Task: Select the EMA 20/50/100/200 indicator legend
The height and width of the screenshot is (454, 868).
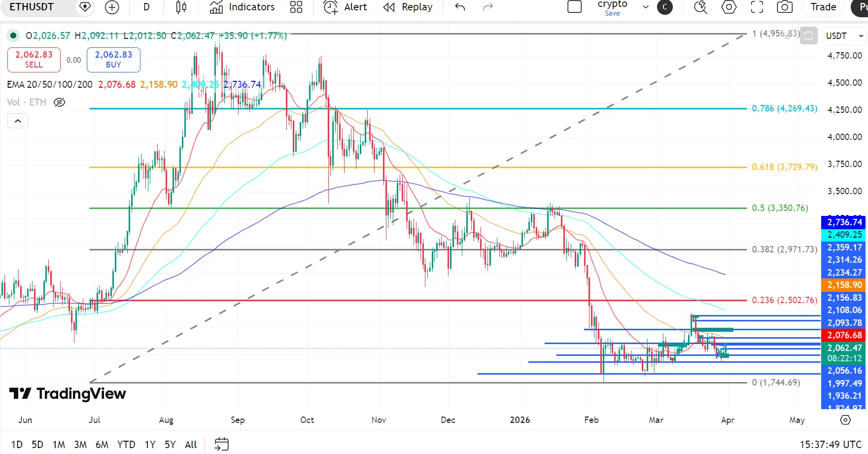Action: (x=50, y=84)
